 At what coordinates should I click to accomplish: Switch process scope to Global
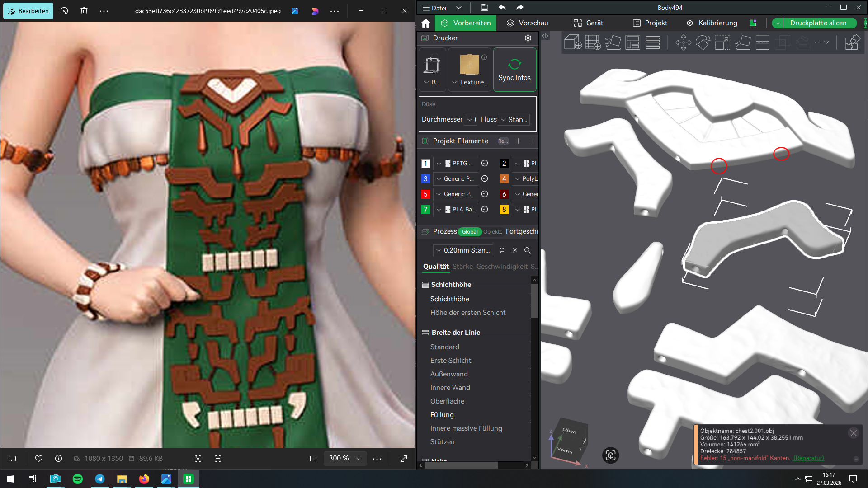470,232
